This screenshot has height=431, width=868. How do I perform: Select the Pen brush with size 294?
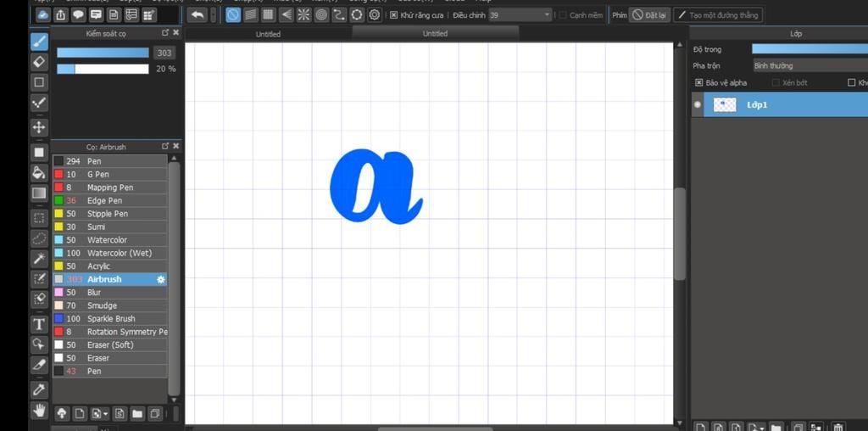(x=110, y=161)
